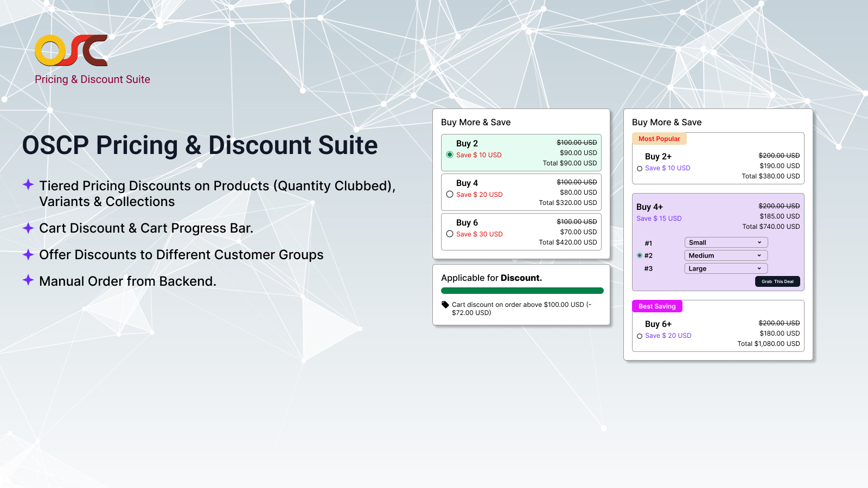Image resolution: width=868 pixels, height=488 pixels.
Task: Select the Buy 6+ radio button
Action: point(640,336)
